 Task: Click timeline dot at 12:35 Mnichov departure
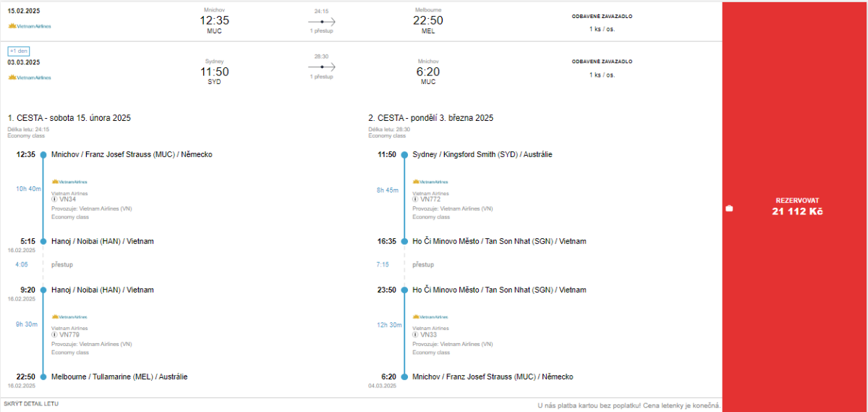pyautogui.click(x=43, y=155)
